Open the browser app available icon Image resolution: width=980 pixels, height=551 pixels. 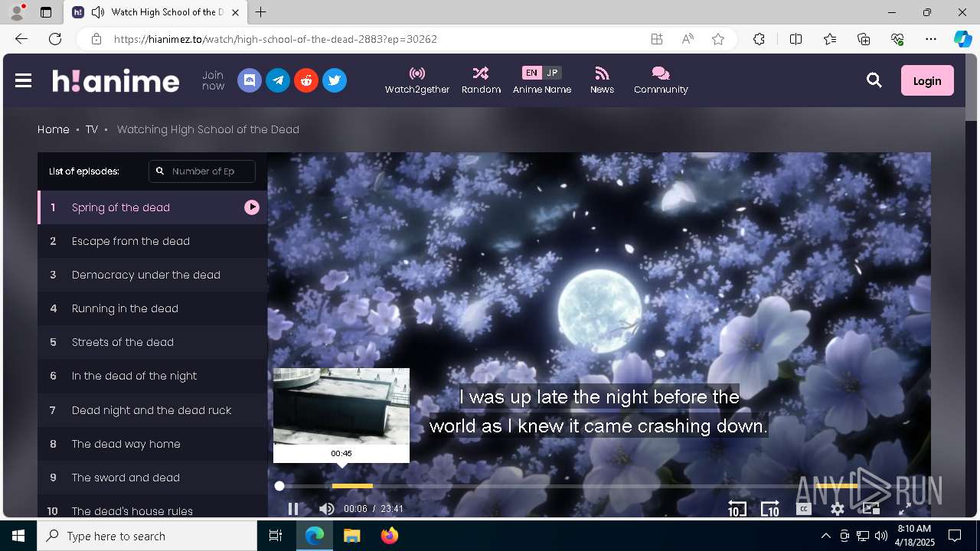[x=657, y=39]
